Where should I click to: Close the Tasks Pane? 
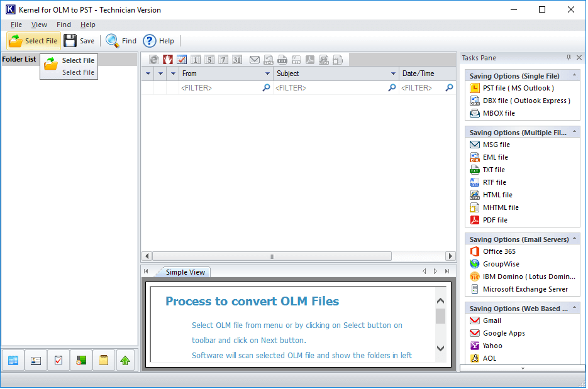pyautogui.click(x=579, y=57)
